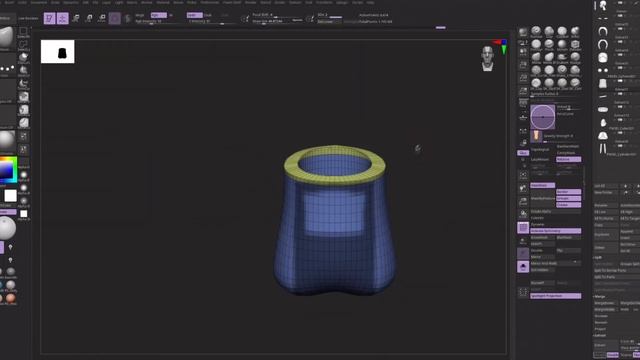
Task: Pick a hue in the color picker square
Action: point(7,169)
